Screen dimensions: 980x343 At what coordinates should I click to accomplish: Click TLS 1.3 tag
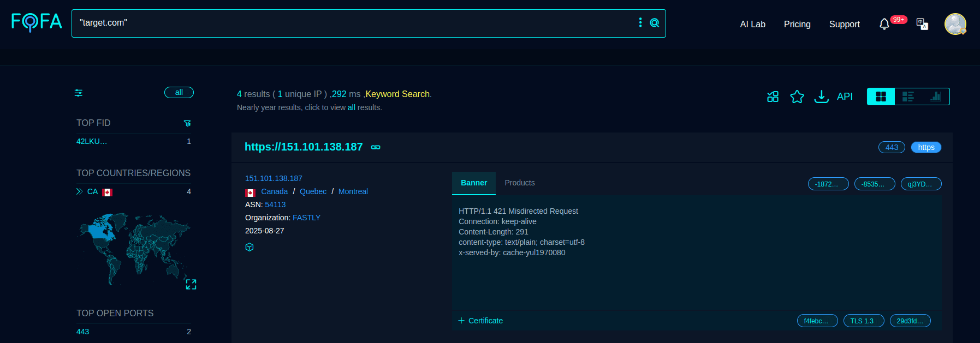(x=864, y=321)
